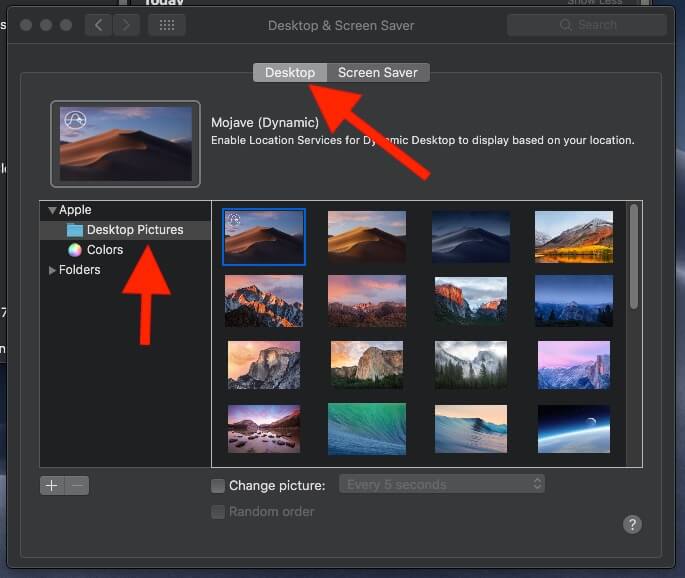Click the Search field
Screen dimensions: 685x578
coord(587,25)
